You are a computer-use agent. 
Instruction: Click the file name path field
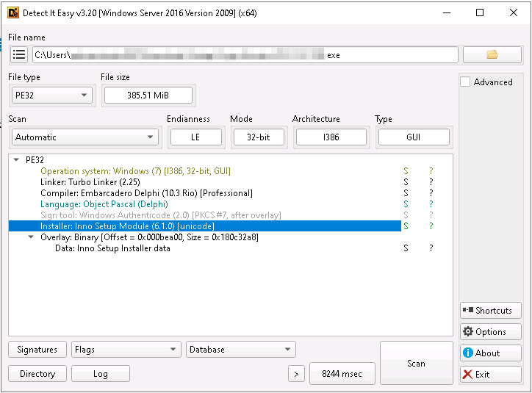(x=245, y=55)
